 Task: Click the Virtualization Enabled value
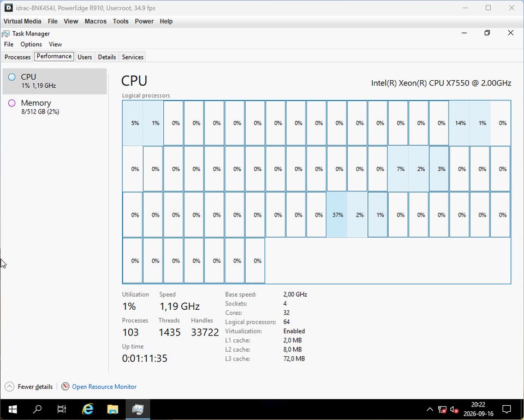[x=294, y=331]
